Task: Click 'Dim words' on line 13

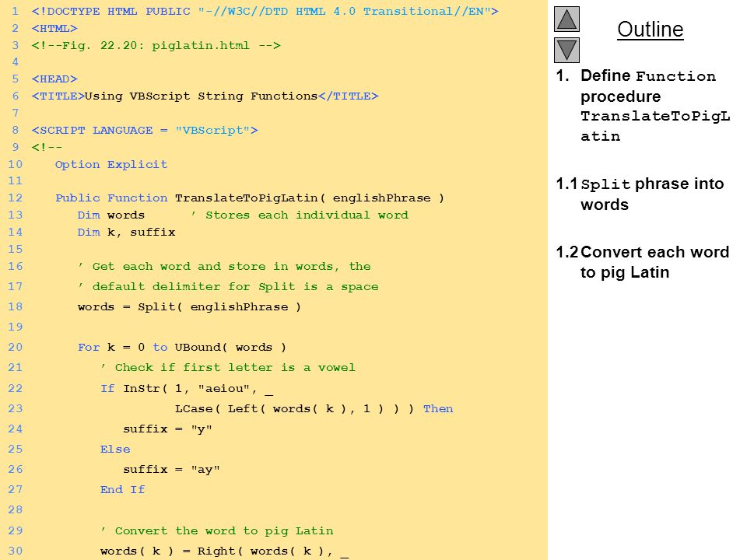Action: click(x=111, y=215)
